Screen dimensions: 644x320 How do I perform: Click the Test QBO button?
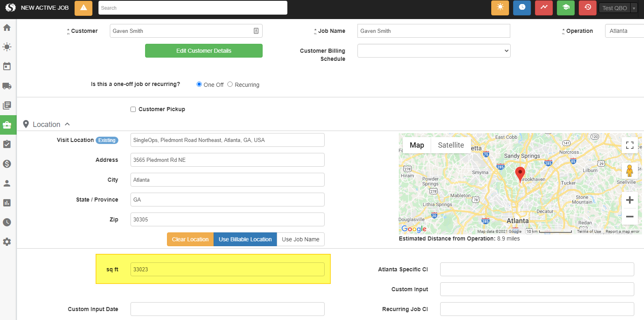point(614,8)
